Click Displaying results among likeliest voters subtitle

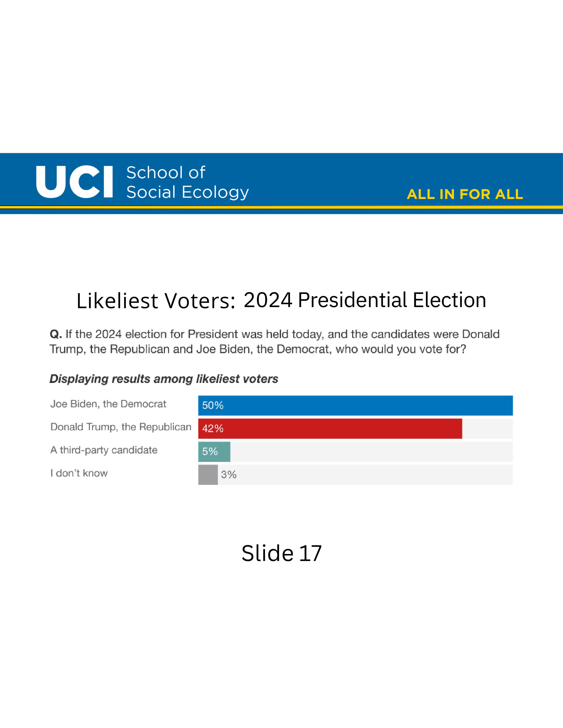click(x=164, y=379)
